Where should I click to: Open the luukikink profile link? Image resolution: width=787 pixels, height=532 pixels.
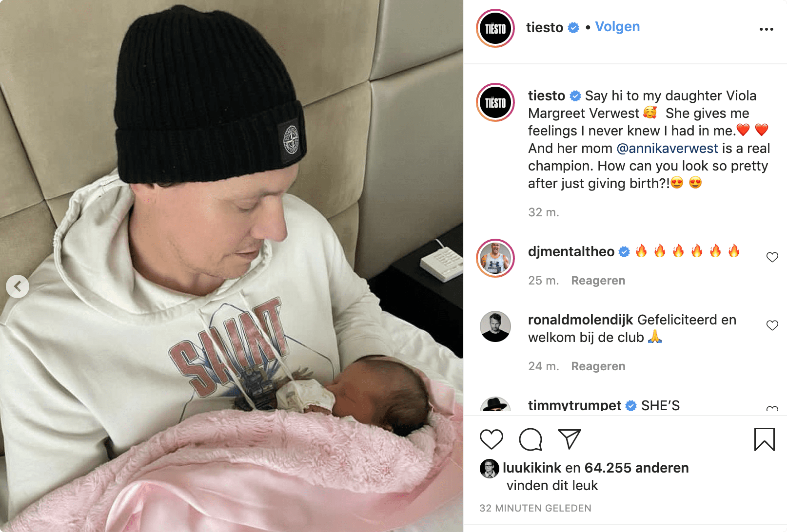(531, 468)
